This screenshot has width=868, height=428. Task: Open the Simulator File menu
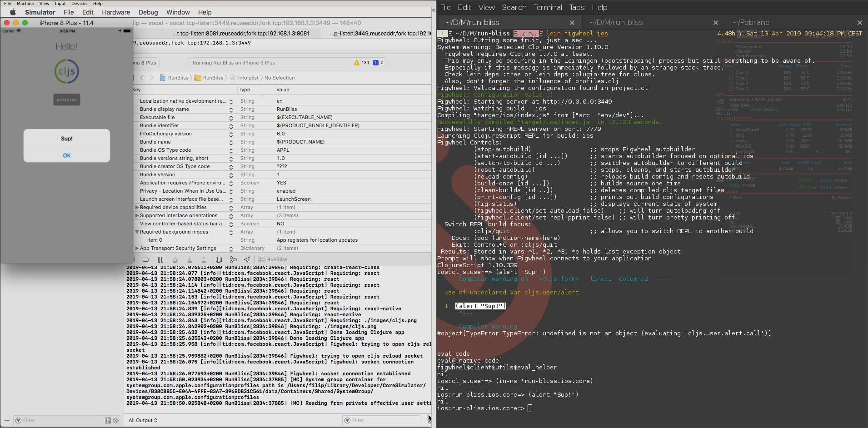pyautogui.click(x=69, y=12)
